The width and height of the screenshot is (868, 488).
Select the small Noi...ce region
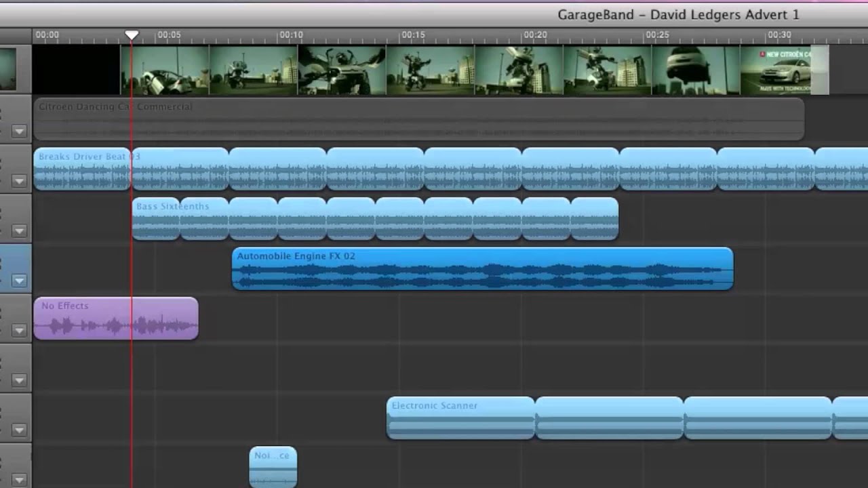click(x=273, y=467)
